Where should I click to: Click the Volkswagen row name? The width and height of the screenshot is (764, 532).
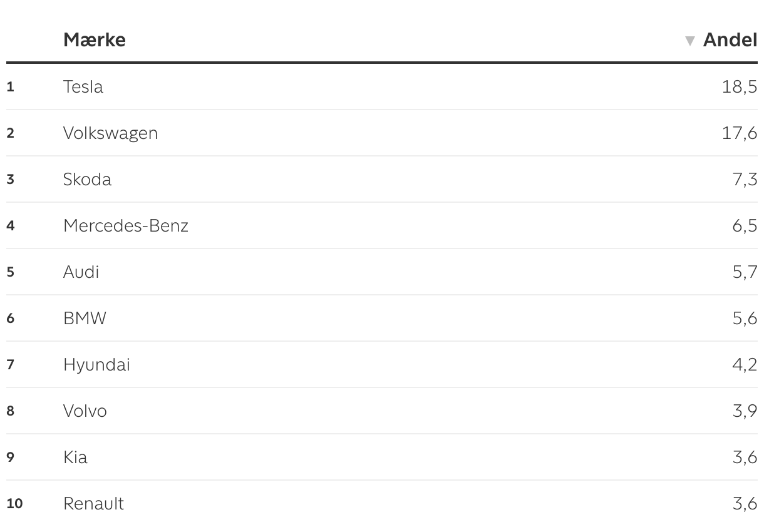110,133
